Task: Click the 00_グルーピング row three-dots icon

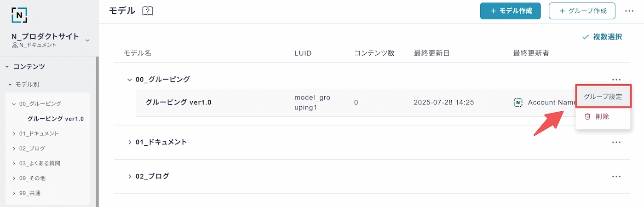Action: (616, 80)
